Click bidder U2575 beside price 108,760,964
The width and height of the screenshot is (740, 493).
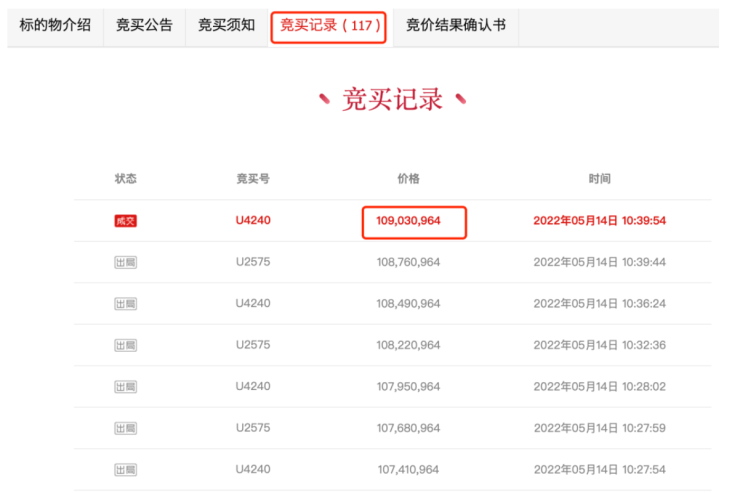253,262
